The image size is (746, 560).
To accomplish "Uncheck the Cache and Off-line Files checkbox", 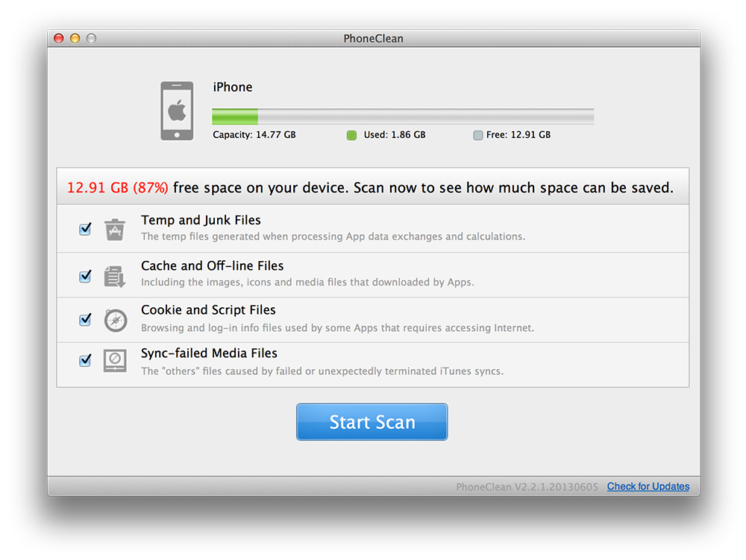I will (85, 276).
